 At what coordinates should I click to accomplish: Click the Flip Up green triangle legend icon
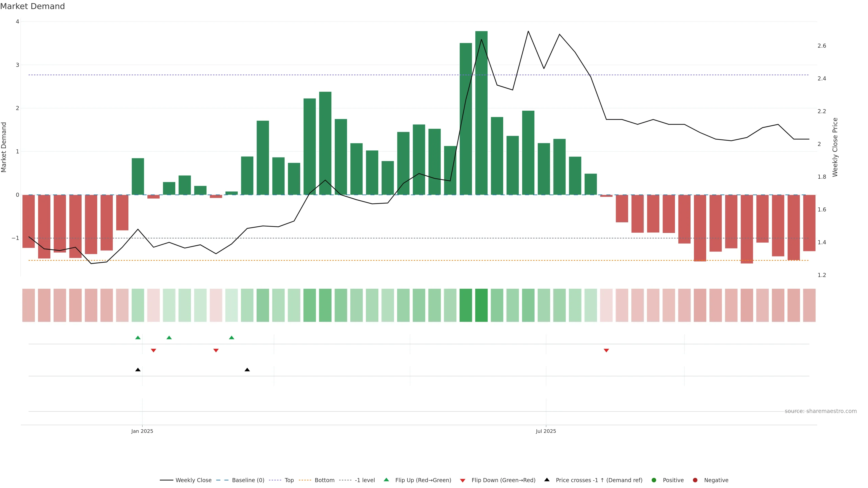click(387, 480)
